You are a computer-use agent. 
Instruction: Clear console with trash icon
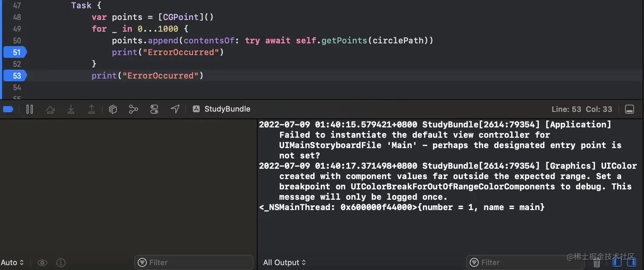[597, 263]
